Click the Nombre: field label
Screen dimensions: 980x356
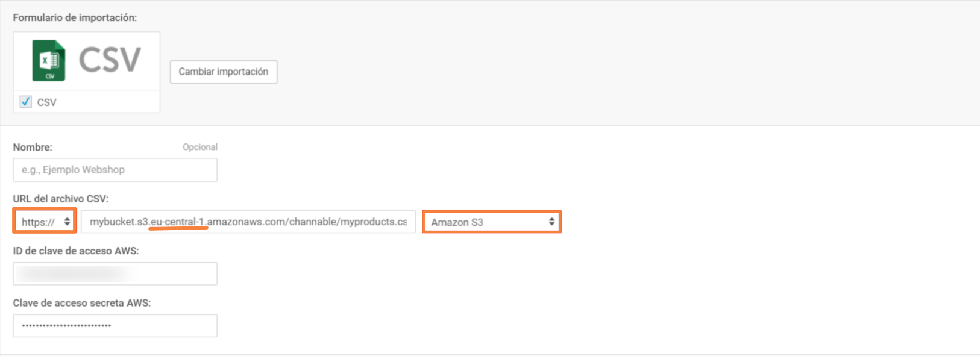[33, 147]
